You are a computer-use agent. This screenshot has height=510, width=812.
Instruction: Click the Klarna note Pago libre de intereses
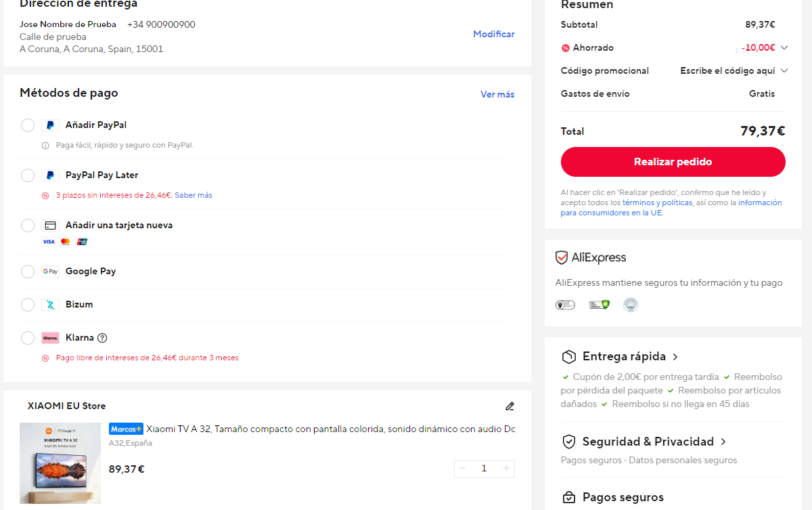tap(148, 358)
